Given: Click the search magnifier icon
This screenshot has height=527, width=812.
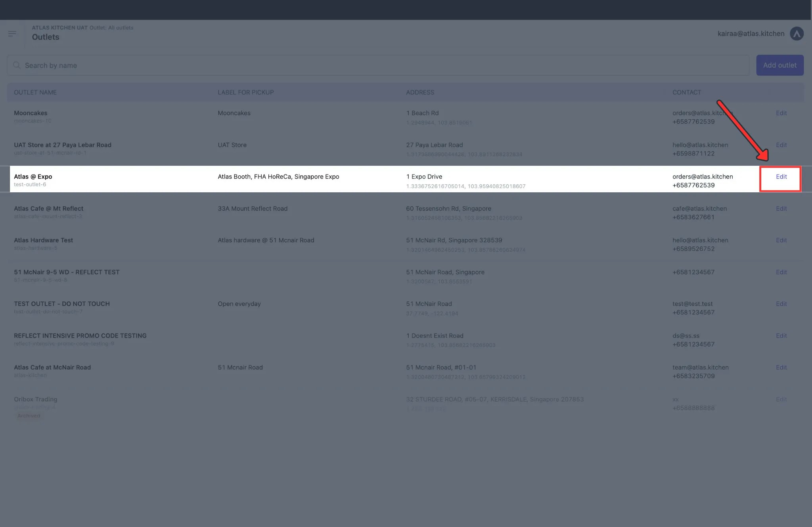Looking at the screenshot, I should point(17,65).
